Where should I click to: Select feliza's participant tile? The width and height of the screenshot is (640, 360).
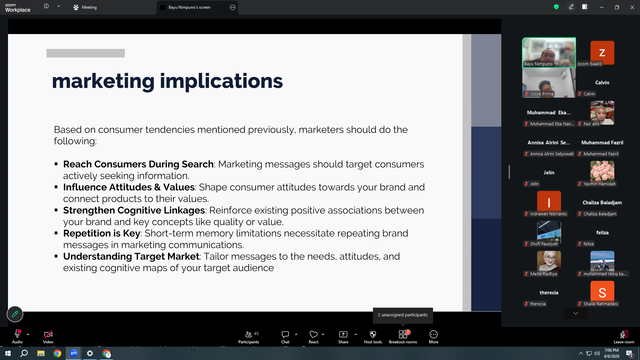click(602, 233)
